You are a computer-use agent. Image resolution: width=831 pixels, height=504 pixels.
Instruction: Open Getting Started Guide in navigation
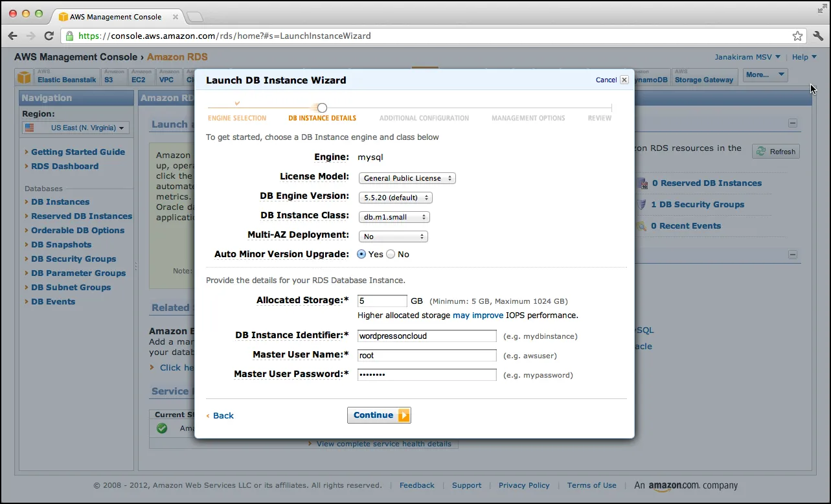[78, 152]
